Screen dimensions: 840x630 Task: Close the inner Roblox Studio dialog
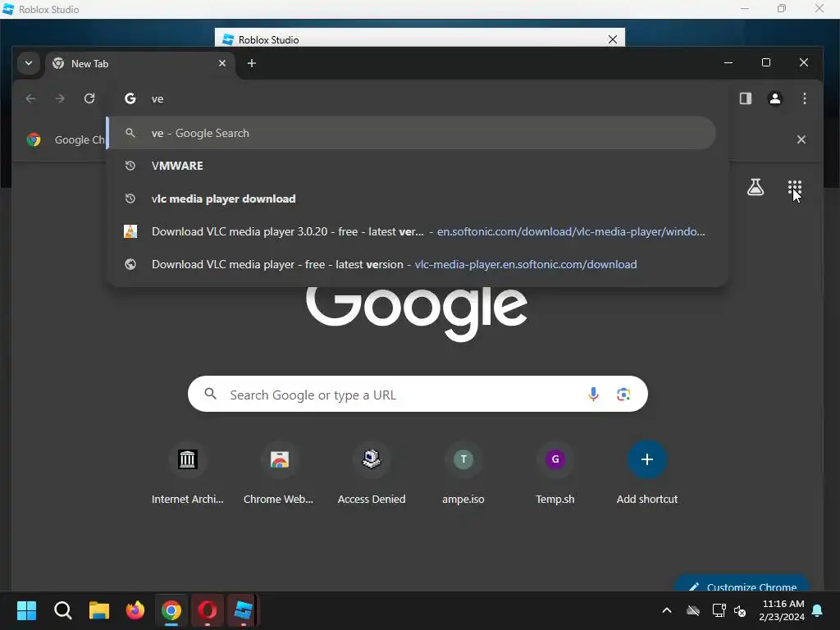[x=612, y=39]
